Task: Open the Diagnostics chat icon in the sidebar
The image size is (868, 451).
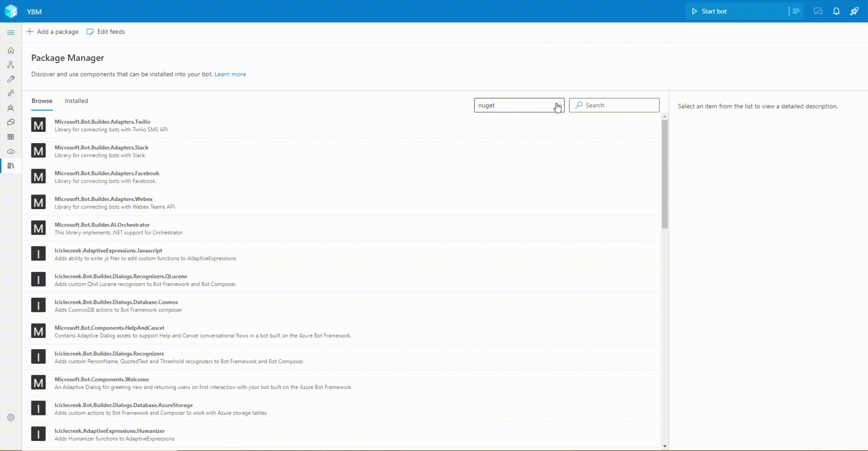Action: coord(10,122)
